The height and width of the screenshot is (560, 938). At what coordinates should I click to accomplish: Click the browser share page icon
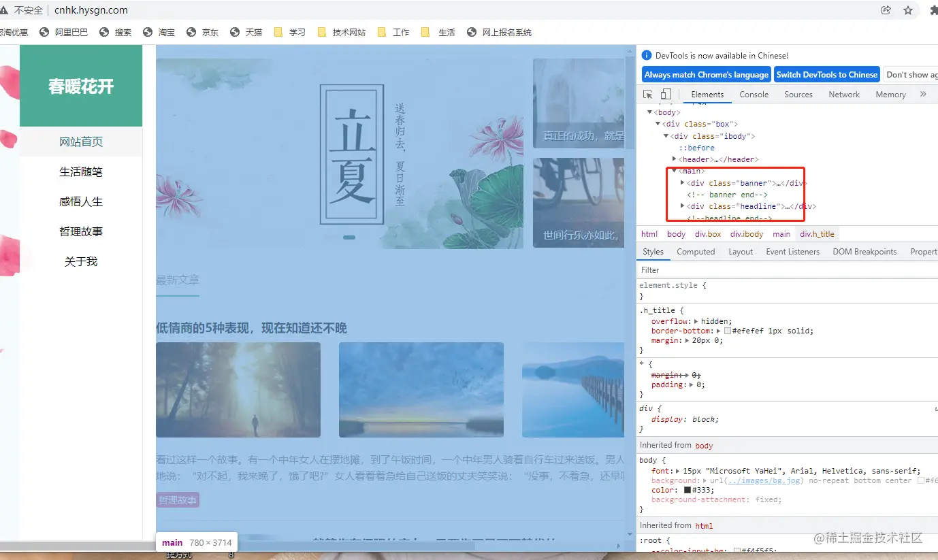point(886,10)
